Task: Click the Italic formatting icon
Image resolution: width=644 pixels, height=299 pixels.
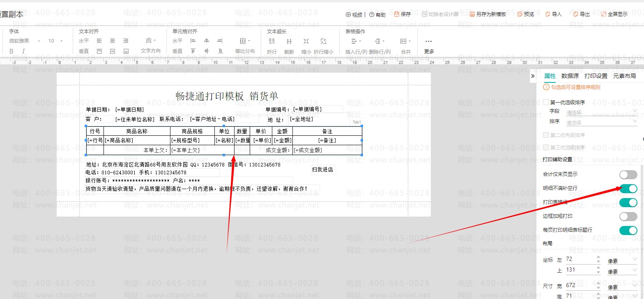Action: click(x=23, y=51)
